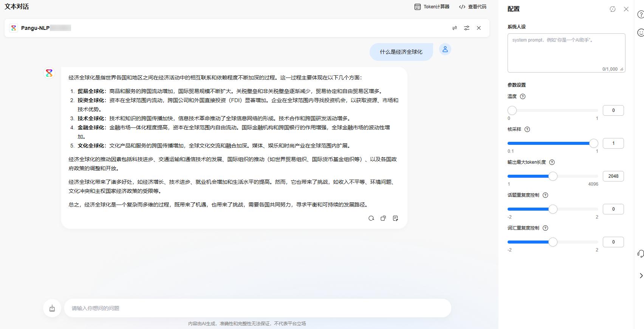This screenshot has width=644, height=329.
Task: Remove the Pangu-NLP model with X icon
Action: pyautogui.click(x=479, y=28)
